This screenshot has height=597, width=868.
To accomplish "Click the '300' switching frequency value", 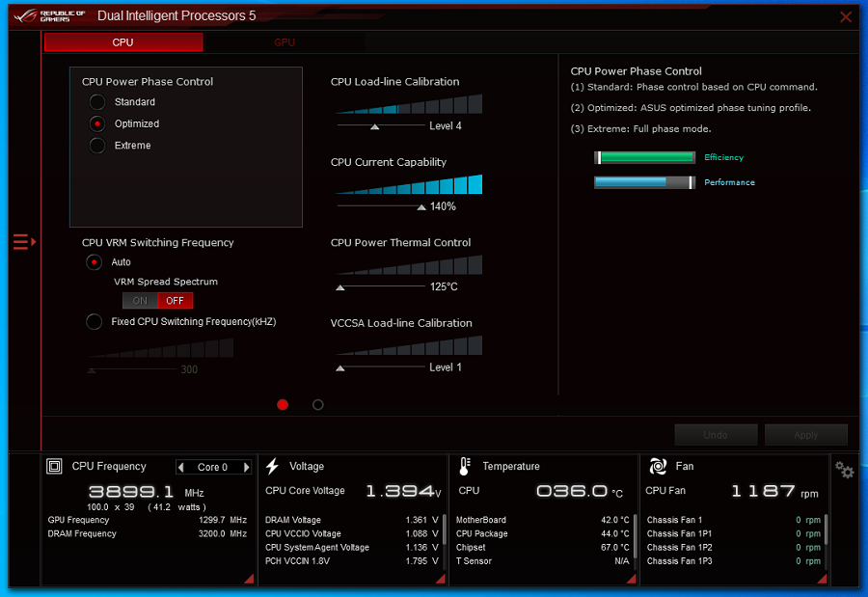I will pyautogui.click(x=189, y=369).
